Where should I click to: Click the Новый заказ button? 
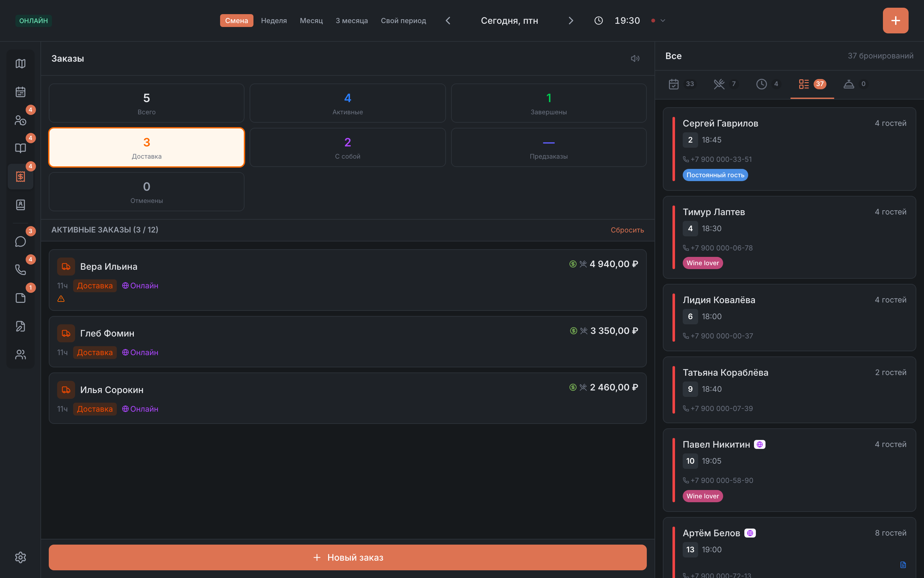point(347,557)
